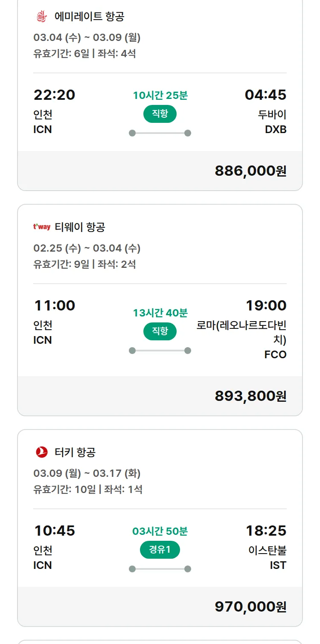Tap the 직항 badge on 티웨이 flight
320x644 pixels.
pyautogui.click(x=160, y=331)
